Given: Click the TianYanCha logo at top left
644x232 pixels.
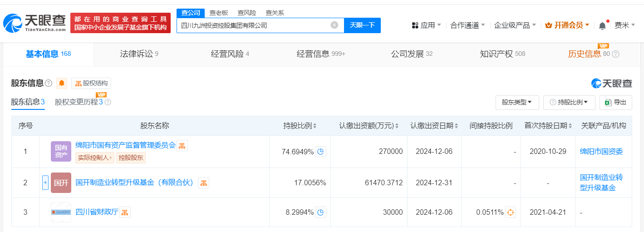Looking at the screenshot, I should pyautogui.click(x=35, y=23).
